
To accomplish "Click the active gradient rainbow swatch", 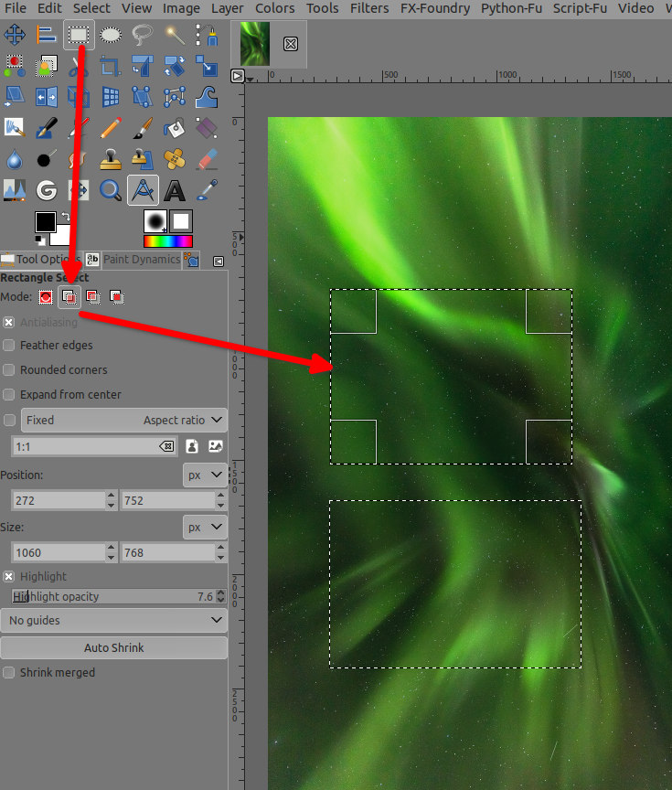I will (x=167, y=241).
